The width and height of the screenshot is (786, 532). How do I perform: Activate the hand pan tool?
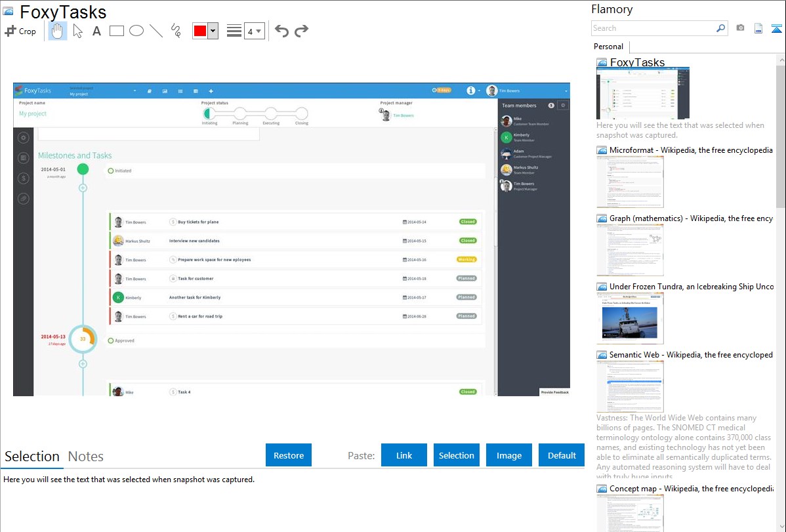click(x=58, y=31)
